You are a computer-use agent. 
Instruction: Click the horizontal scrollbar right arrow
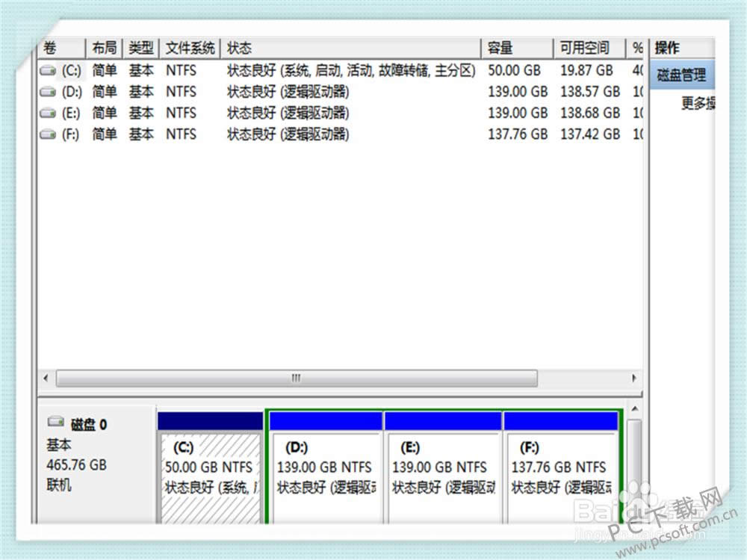click(x=634, y=379)
